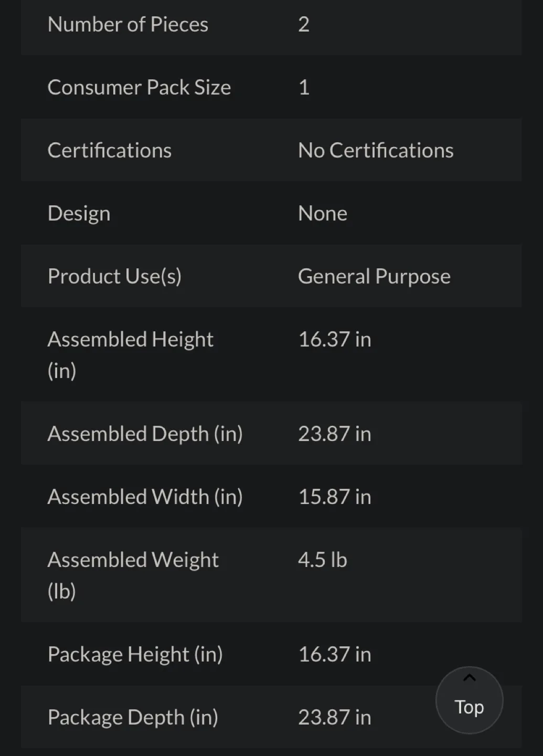Click the up chevron icon above Top
The width and height of the screenshot is (543, 756).
[470, 678]
